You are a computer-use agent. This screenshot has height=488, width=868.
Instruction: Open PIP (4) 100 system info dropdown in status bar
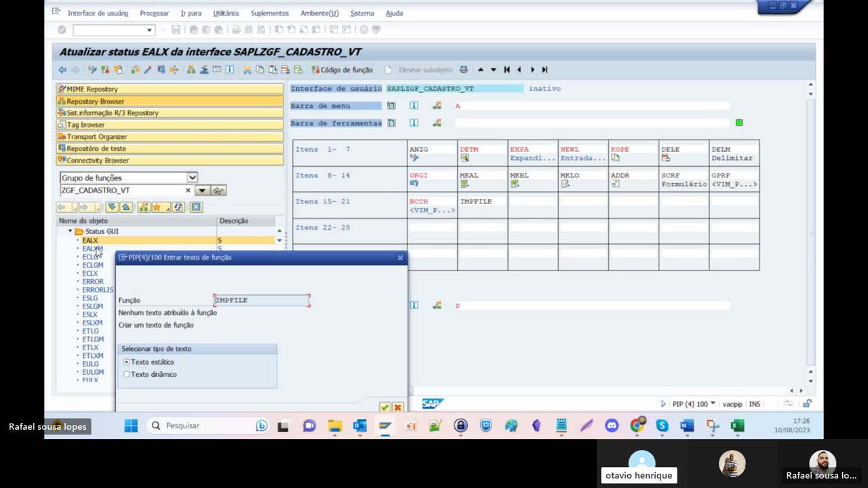coord(713,404)
